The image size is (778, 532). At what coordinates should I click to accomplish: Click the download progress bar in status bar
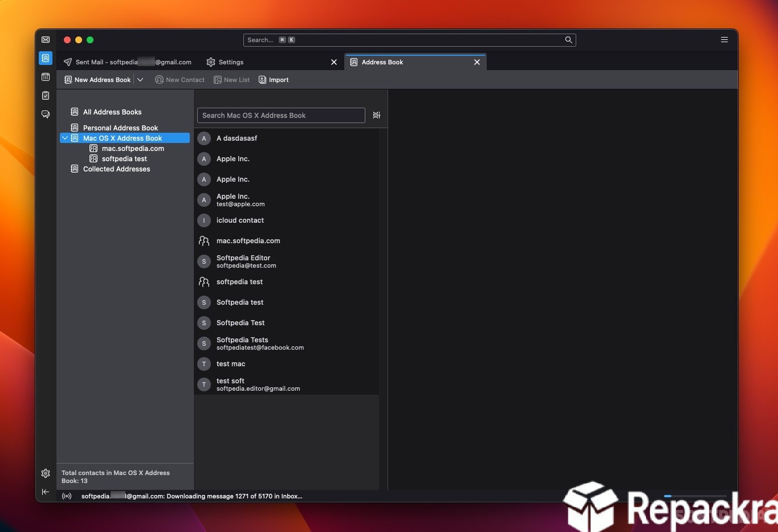(x=695, y=496)
